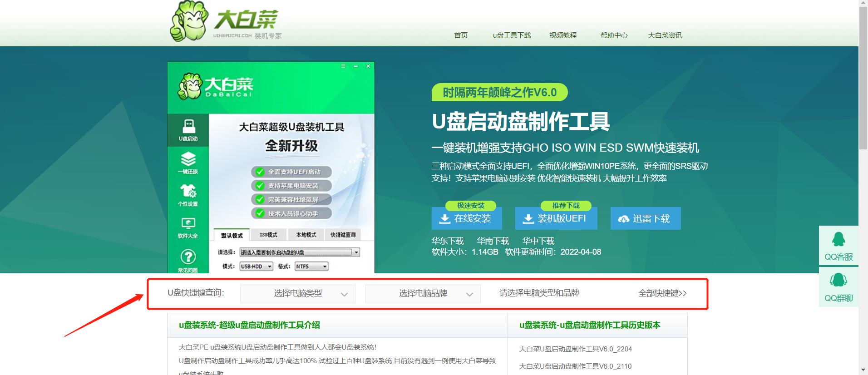Viewport: 868px width, 375px height.
Task: Click the 大白菜 DaBaiCai logo in the tool window
Action: (x=215, y=85)
